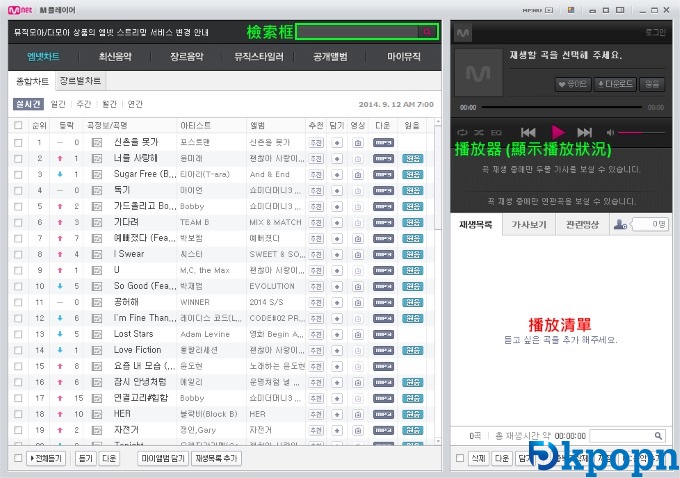
Task: Open the 엠넷차트 main tab
Action: pos(43,56)
